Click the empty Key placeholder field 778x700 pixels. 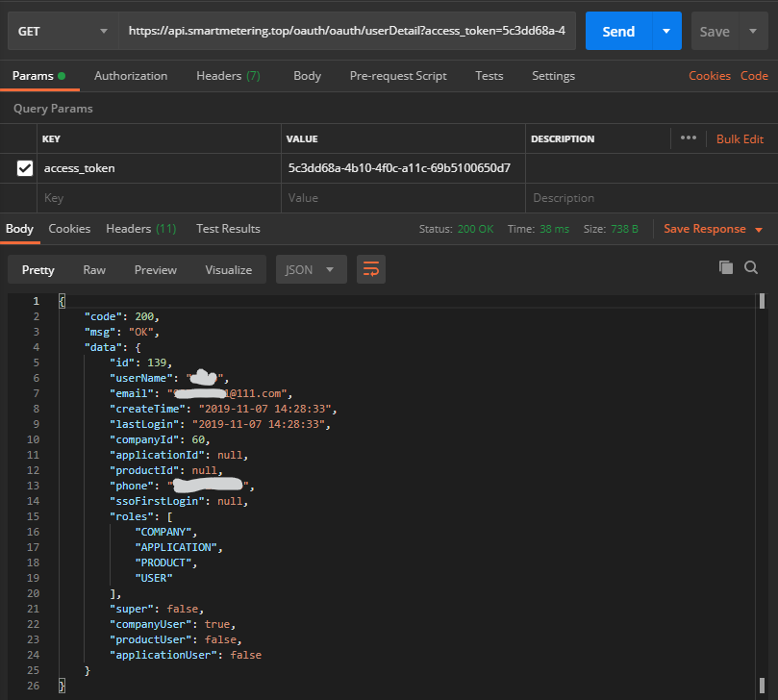159,198
